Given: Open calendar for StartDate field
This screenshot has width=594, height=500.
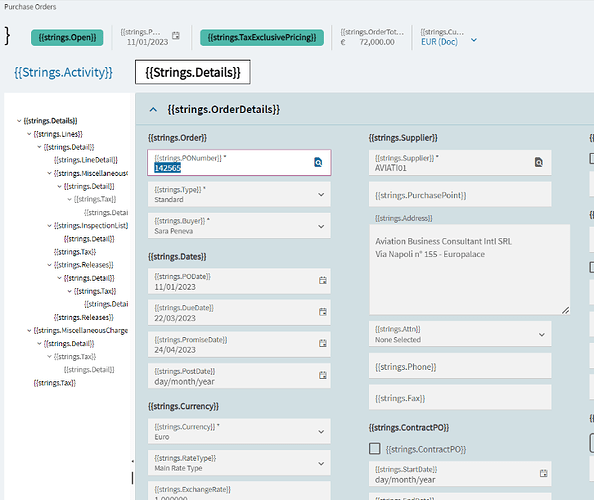Looking at the screenshot, I should 544,473.
